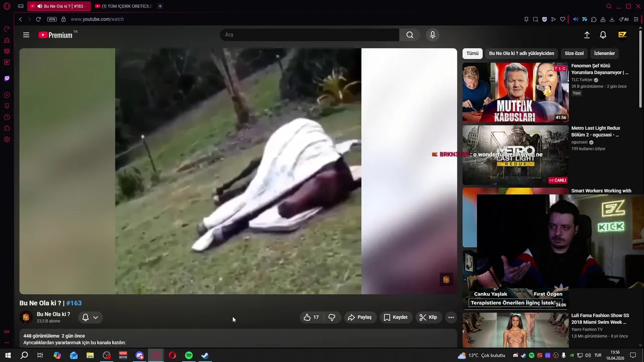Toggle the ad blocker shield icon

point(544,19)
